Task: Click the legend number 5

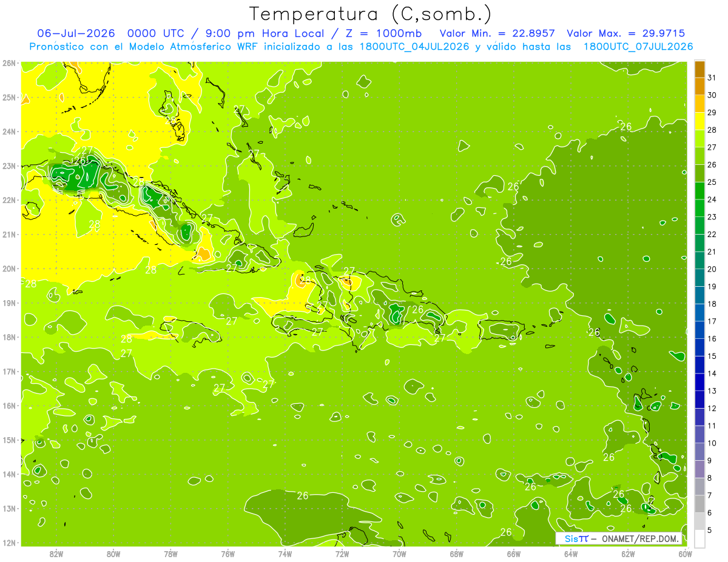Action: [710, 530]
